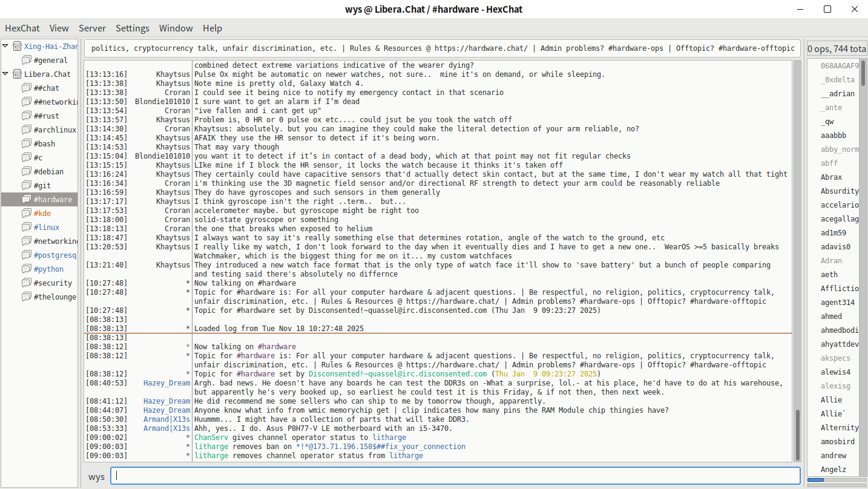This screenshot has width=868, height=489.
Task: Click the chat message input field
Action: click(x=454, y=476)
